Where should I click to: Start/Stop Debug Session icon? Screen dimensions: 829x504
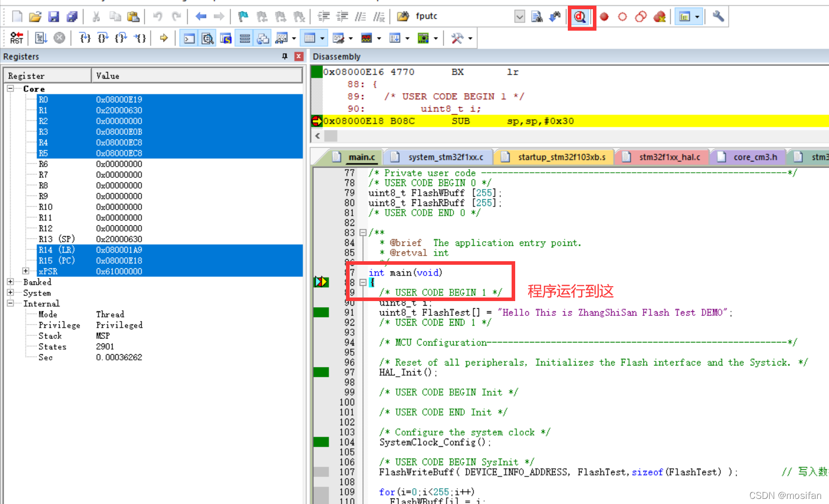click(580, 16)
